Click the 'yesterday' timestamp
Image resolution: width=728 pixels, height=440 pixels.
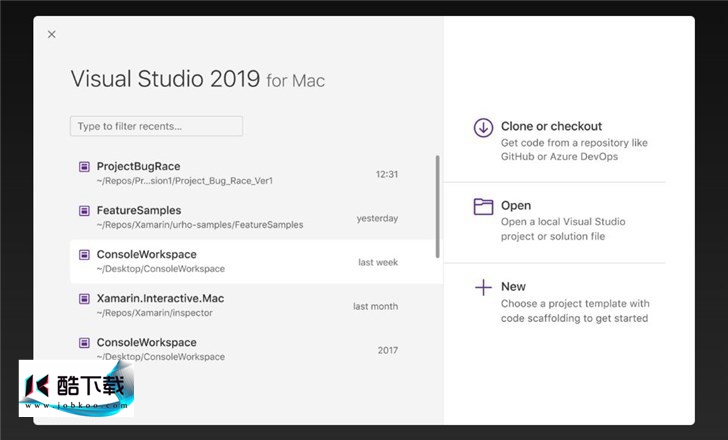377,219
